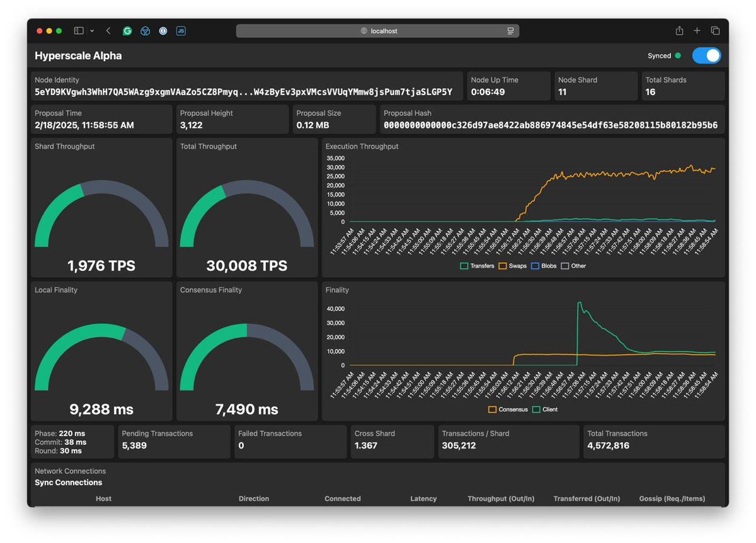Click the Throughput (Out/In) column header
Image resolution: width=756 pixels, height=543 pixels.
(x=501, y=499)
